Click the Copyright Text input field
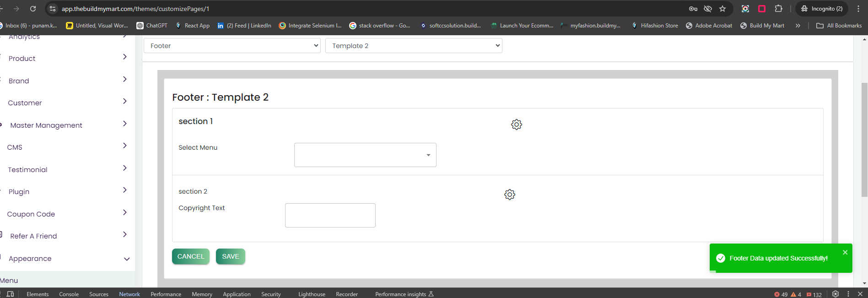Image resolution: width=868 pixels, height=298 pixels. pos(330,215)
